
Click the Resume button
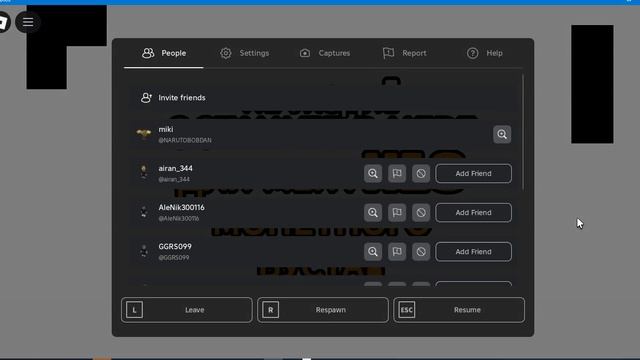point(459,310)
